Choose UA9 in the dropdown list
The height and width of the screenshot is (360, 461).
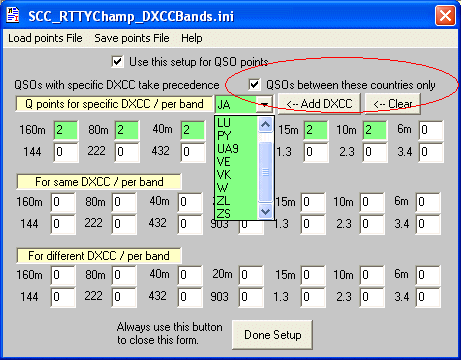228,149
